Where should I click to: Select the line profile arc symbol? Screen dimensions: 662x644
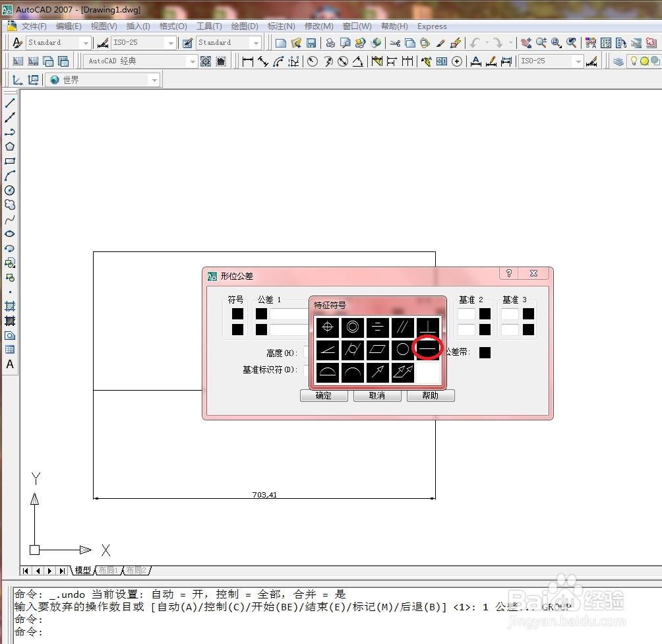353,372
